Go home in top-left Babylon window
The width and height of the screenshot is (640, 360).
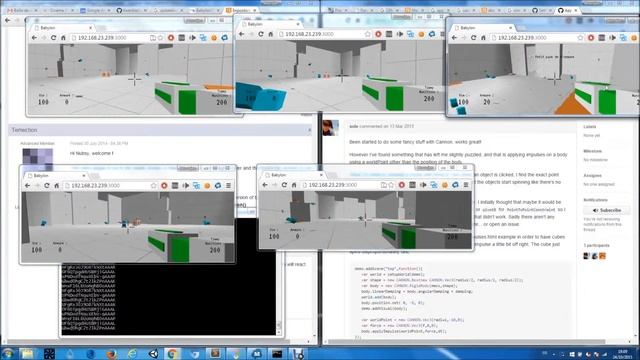(x=63, y=38)
